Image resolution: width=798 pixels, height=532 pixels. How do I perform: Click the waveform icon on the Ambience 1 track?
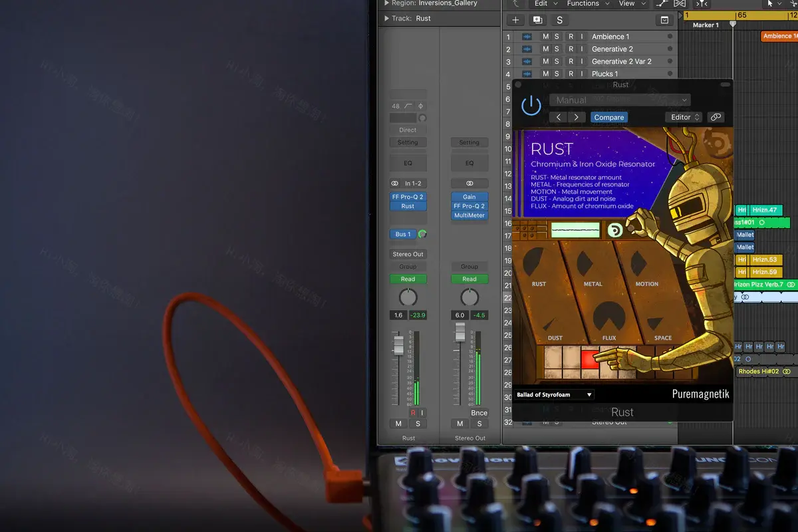point(527,37)
